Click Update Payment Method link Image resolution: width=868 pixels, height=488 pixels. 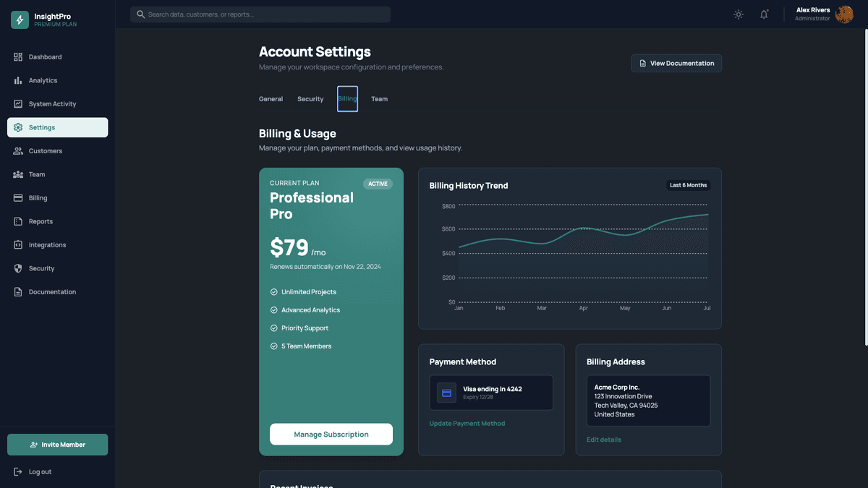pos(467,423)
